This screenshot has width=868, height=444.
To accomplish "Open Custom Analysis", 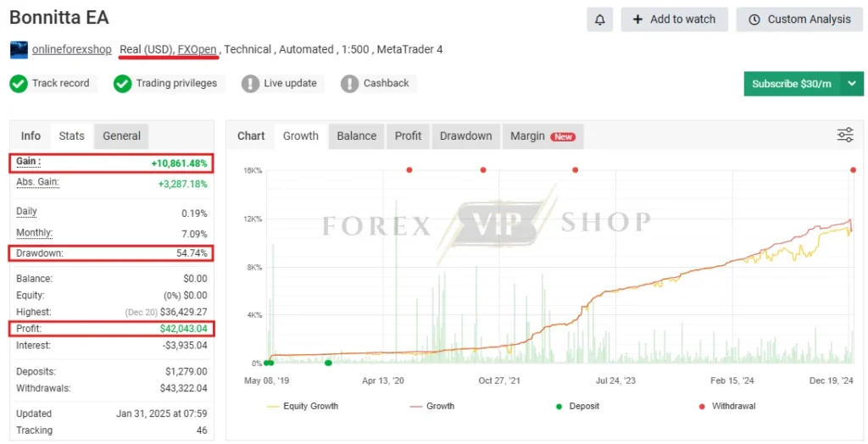I will (800, 19).
